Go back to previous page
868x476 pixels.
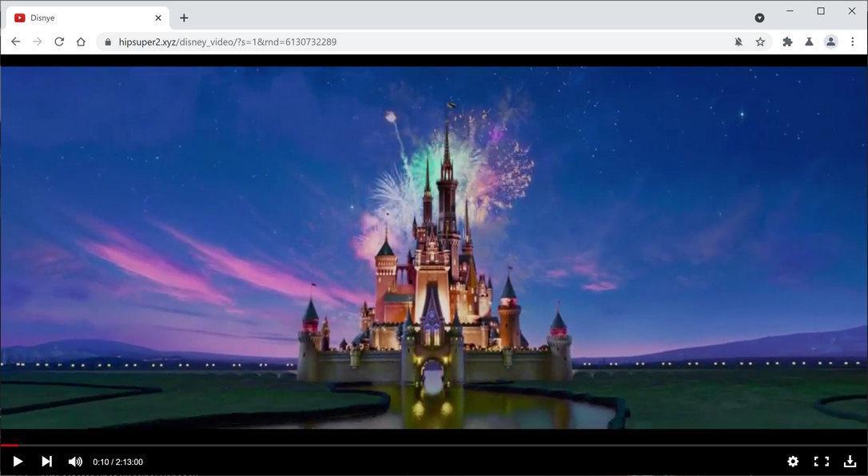pos(15,42)
